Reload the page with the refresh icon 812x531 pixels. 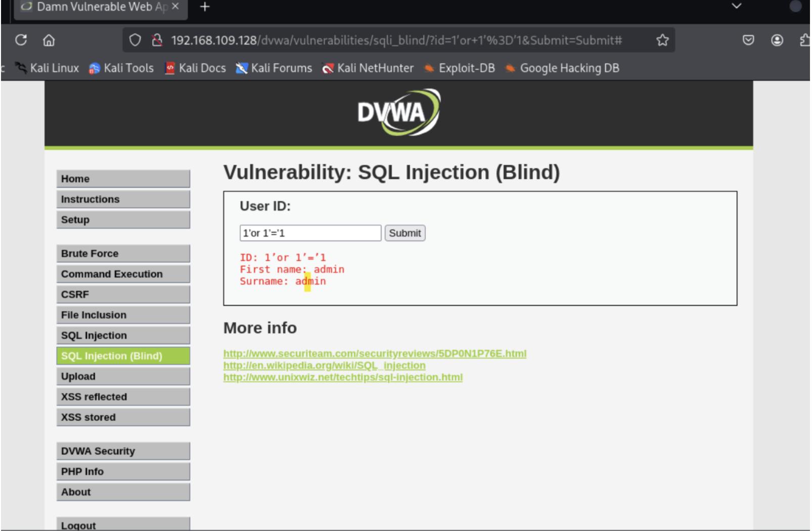click(21, 40)
